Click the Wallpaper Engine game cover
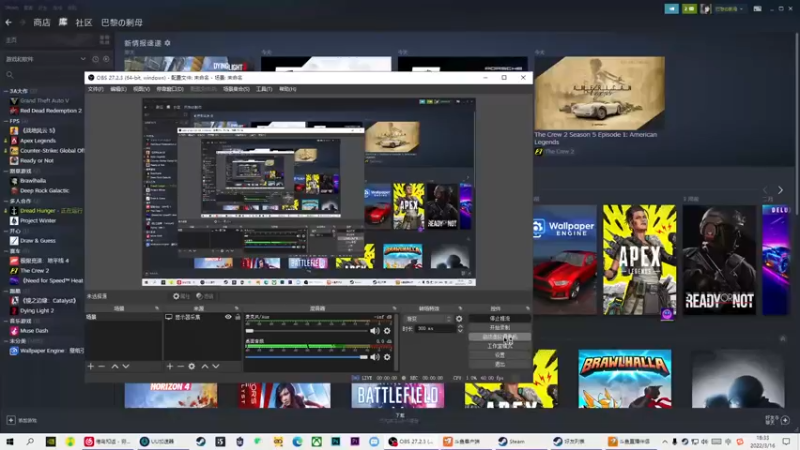This screenshot has height=450, width=800. click(565, 260)
